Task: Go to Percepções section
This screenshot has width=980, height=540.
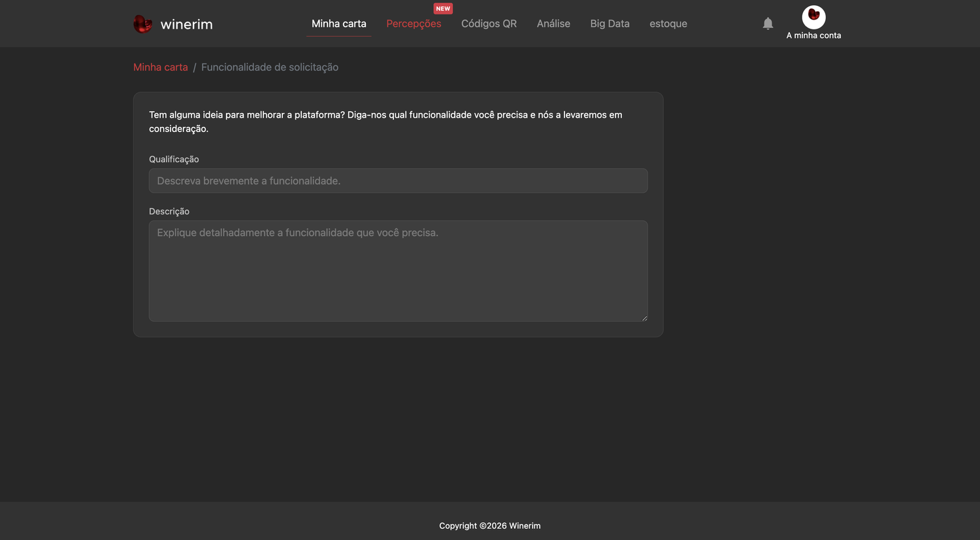Action: click(414, 24)
